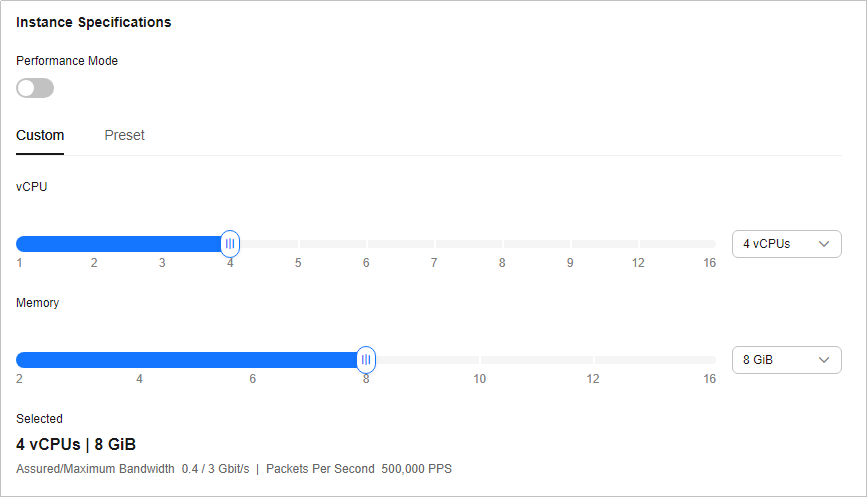Open the 4 vCPUs dropdown
This screenshot has height=497, width=867.
[785, 243]
